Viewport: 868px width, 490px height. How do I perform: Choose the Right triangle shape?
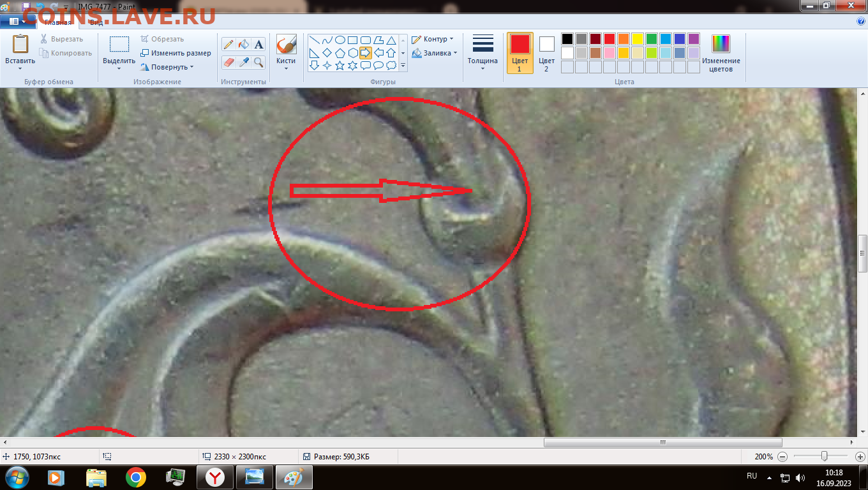[x=315, y=53]
